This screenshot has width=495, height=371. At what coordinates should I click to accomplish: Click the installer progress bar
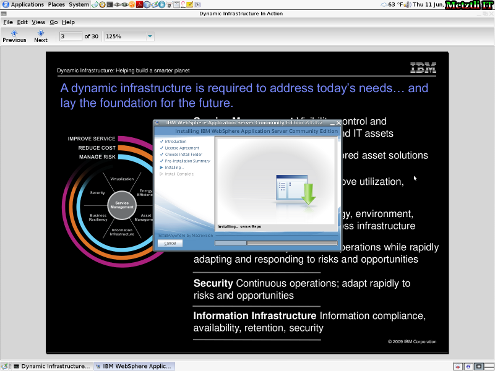coord(276,243)
